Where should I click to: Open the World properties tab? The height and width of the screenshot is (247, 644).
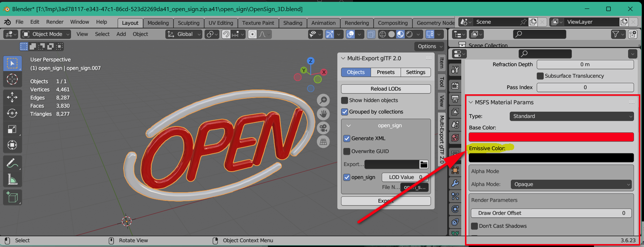455,138
